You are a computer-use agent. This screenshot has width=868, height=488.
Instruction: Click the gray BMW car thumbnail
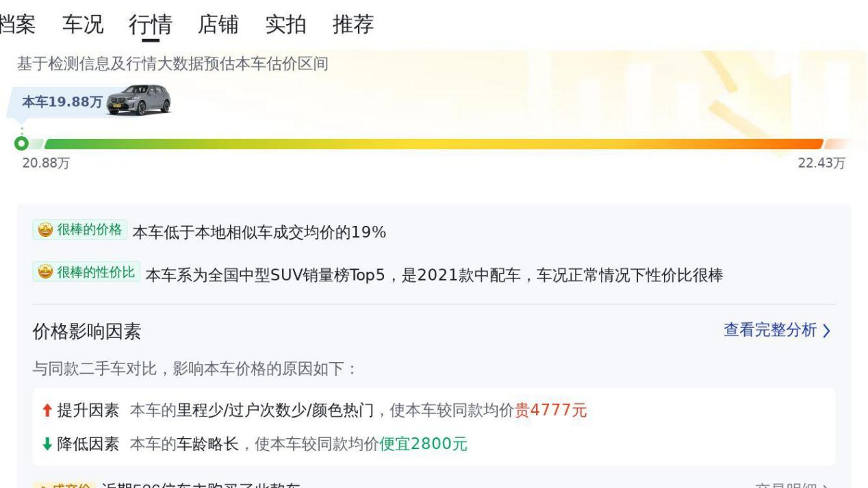[x=139, y=100]
